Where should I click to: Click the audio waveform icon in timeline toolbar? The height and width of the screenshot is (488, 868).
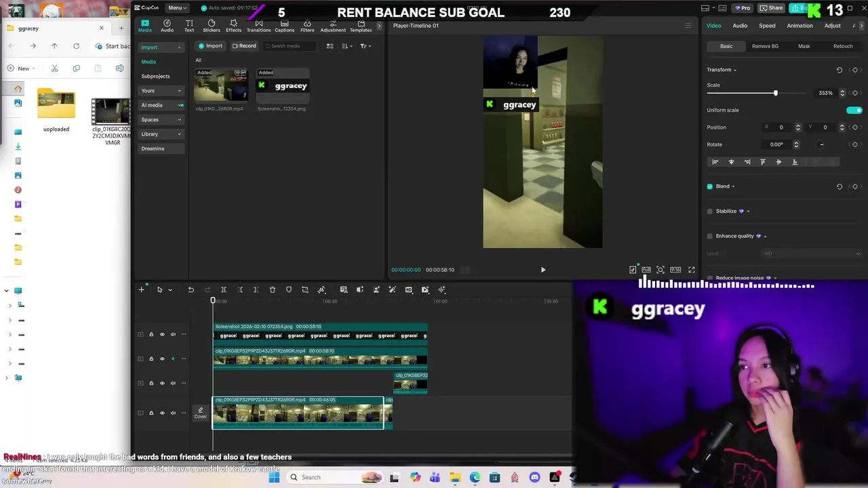pyautogui.click(x=441, y=290)
